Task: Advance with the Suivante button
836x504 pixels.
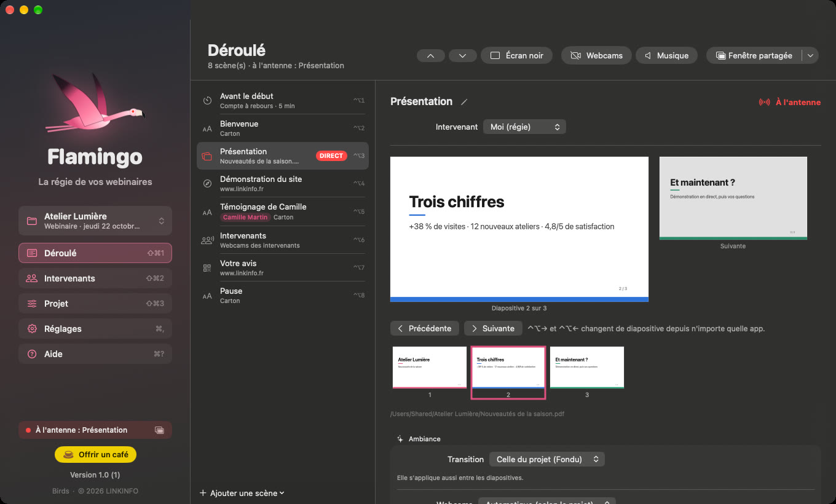Action: tap(493, 328)
